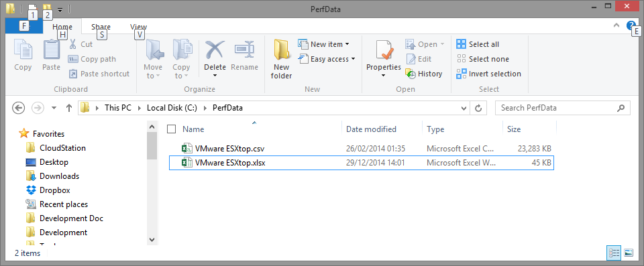Viewport: 644px width, 266px height.
Task: Select CloudStation in Favorites
Action: [x=56, y=148]
